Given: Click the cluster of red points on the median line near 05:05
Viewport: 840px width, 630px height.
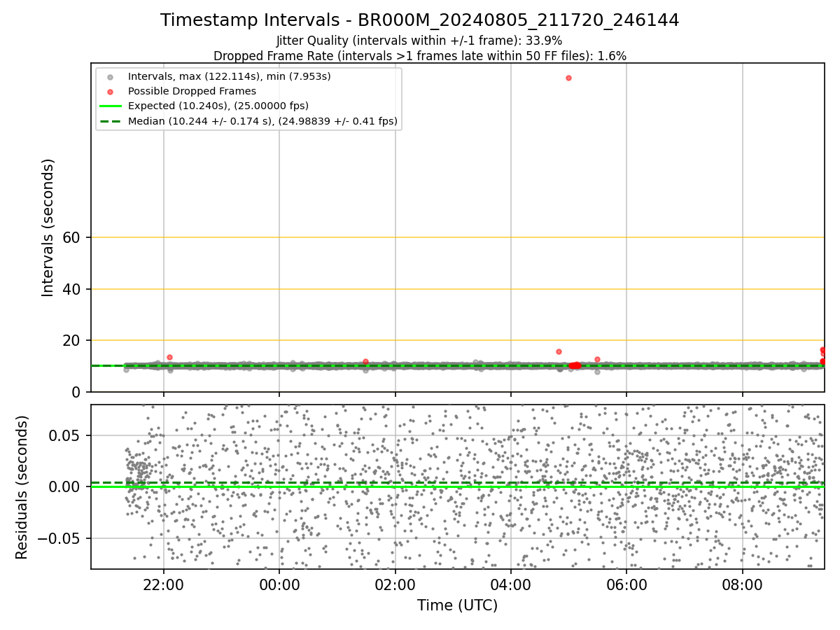Looking at the screenshot, I should [575, 365].
